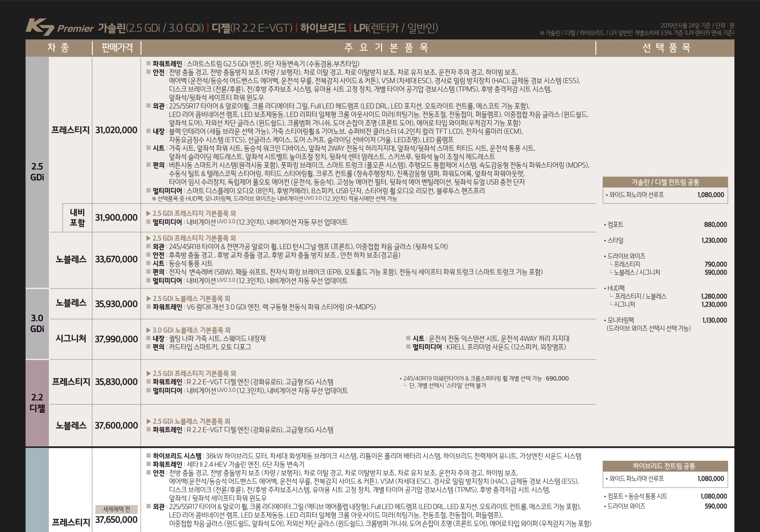
Task: Click HUD팩 시그니처 price 1,230,000
Action: coord(714,304)
